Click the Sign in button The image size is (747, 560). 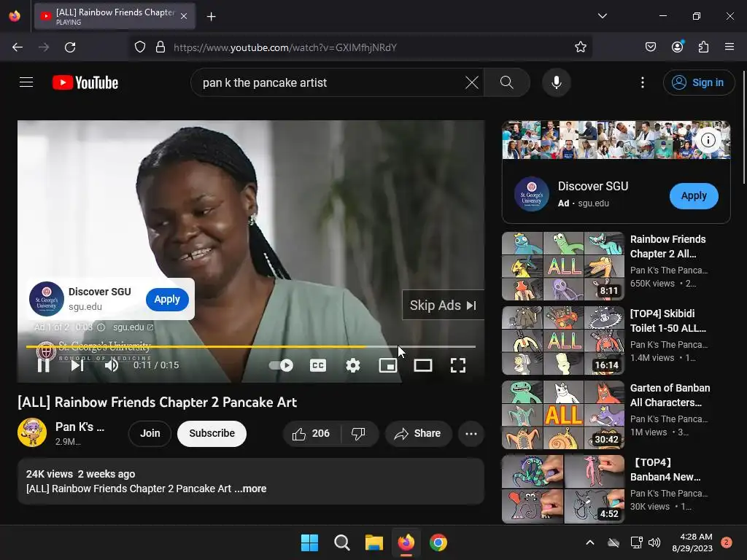tap(698, 82)
